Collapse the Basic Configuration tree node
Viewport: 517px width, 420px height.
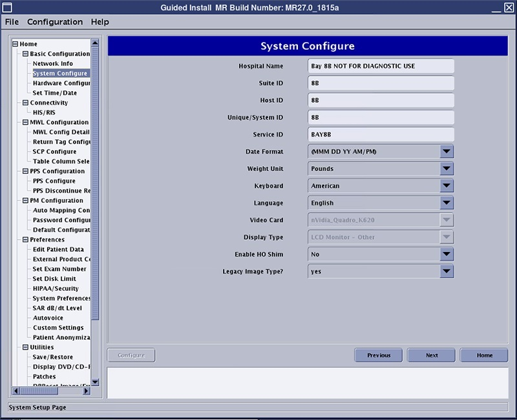pyautogui.click(x=25, y=54)
